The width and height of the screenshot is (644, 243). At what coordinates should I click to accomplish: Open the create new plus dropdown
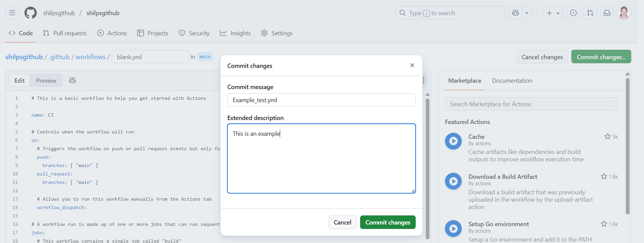553,13
